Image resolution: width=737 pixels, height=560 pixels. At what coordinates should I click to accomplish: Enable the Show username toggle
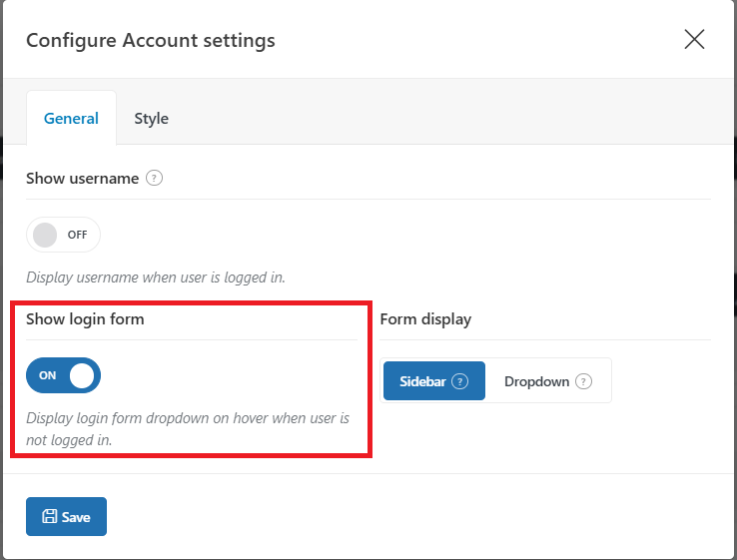pos(64,235)
